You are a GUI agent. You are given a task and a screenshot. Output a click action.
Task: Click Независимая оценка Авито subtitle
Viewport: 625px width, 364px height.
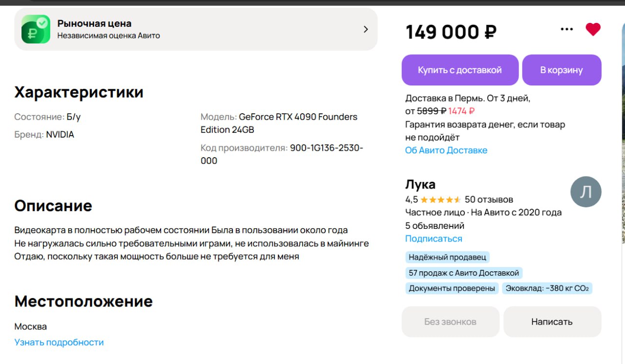tap(108, 36)
